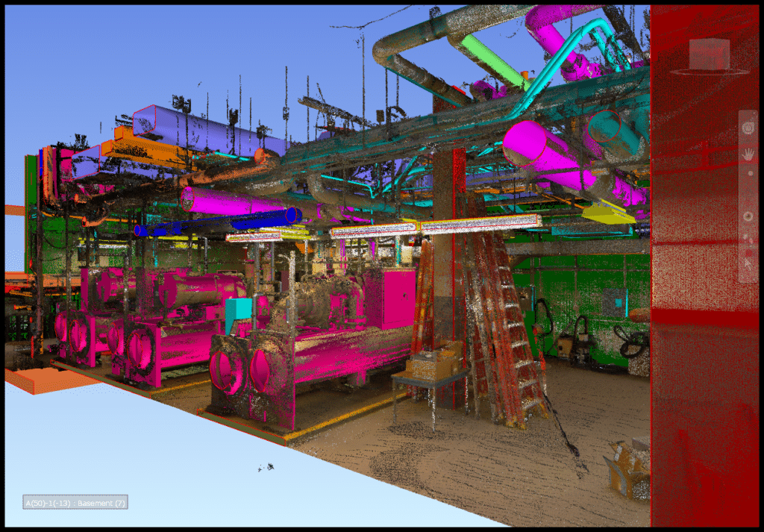Viewport: 764px width, 532px height.
Task: Click the ViewCube to reorient view
Action: pos(709,54)
